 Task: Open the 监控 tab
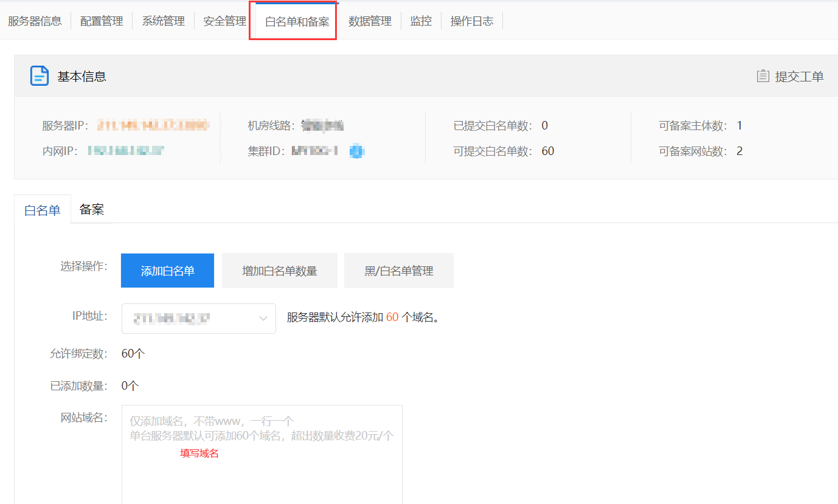tap(421, 21)
